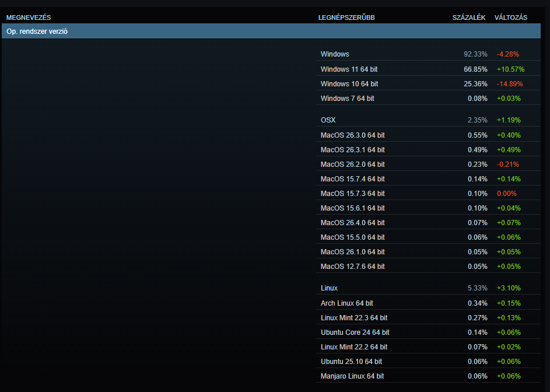This screenshot has height=392, width=550.
Task: Click the MacOS 15.7.3 64 bit entry
Action: (x=352, y=194)
